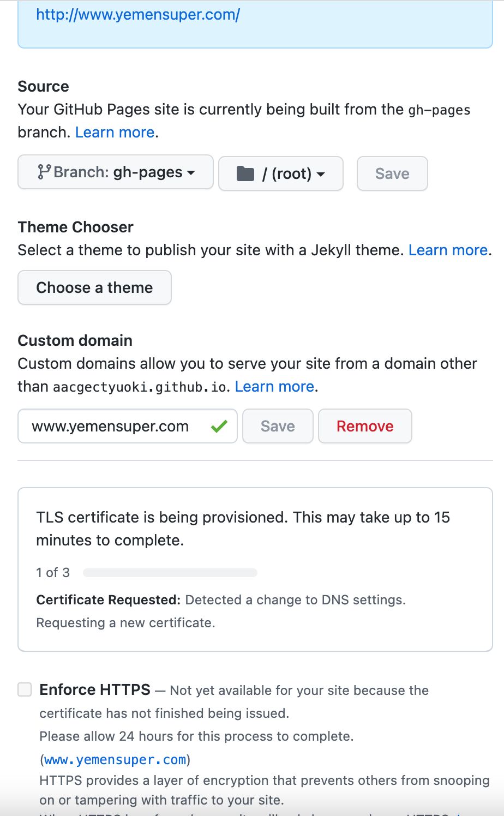Click the git branch icon in the Branch button
This screenshot has width=504, height=816.
pos(44,172)
